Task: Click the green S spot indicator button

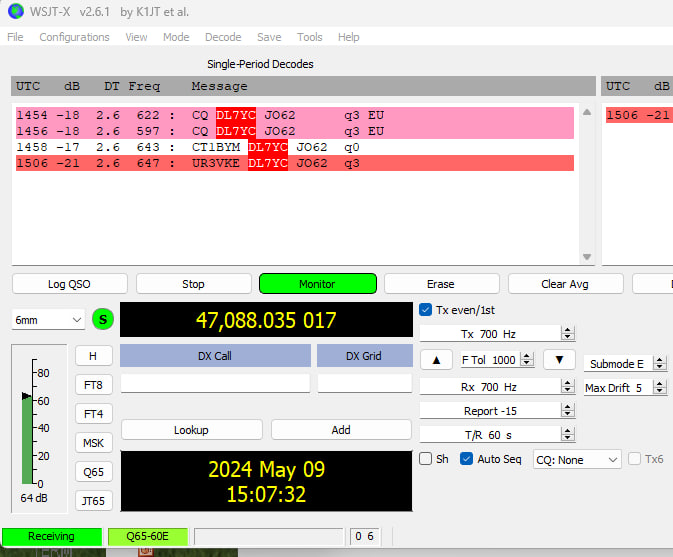Action: click(103, 319)
